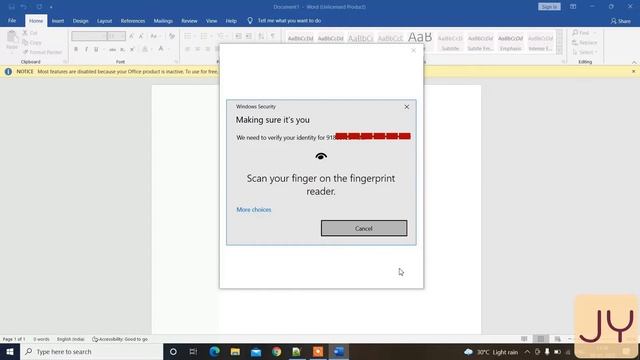The width and height of the screenshot is (640, 360).
Task: Click the Share button
Action: click(x=620, y=21)
